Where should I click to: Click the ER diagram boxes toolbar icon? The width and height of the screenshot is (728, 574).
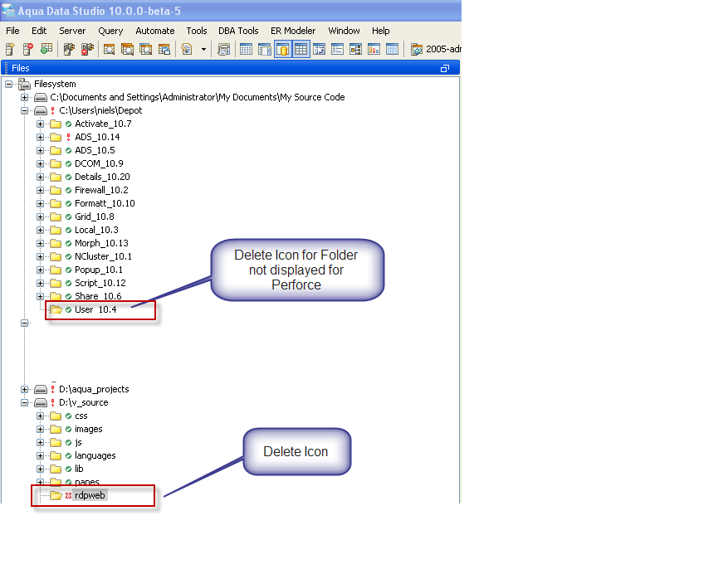point(355,49)
